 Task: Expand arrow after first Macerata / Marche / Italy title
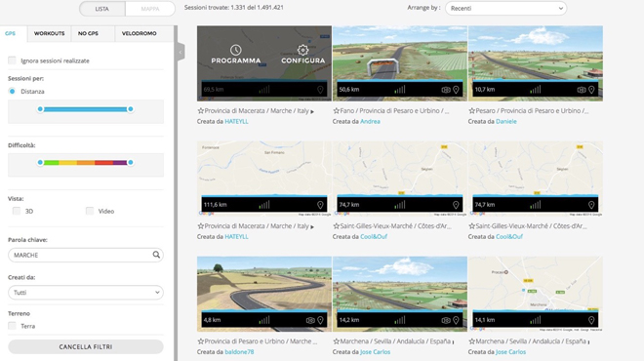point(312,111)
